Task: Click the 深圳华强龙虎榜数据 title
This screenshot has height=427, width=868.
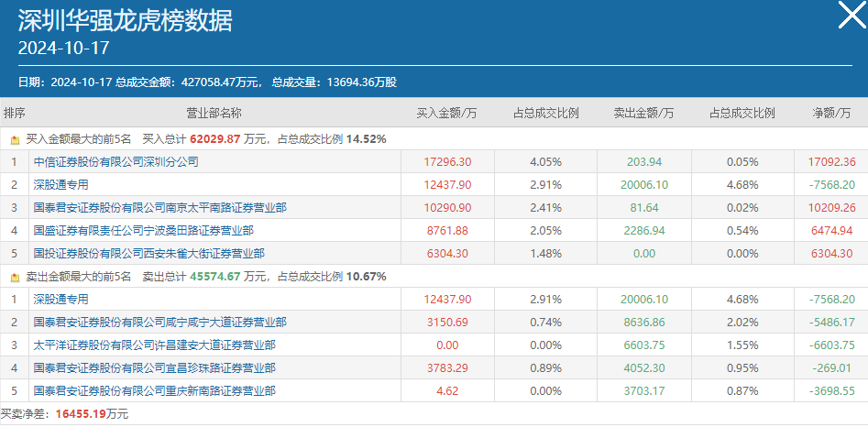Action: pyautogui.click(x=125, y=21)
